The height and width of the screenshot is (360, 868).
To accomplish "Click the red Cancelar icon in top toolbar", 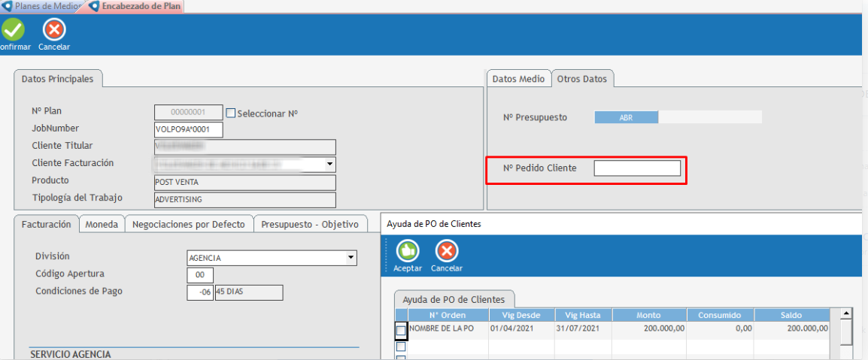I will tap(54, 29).
